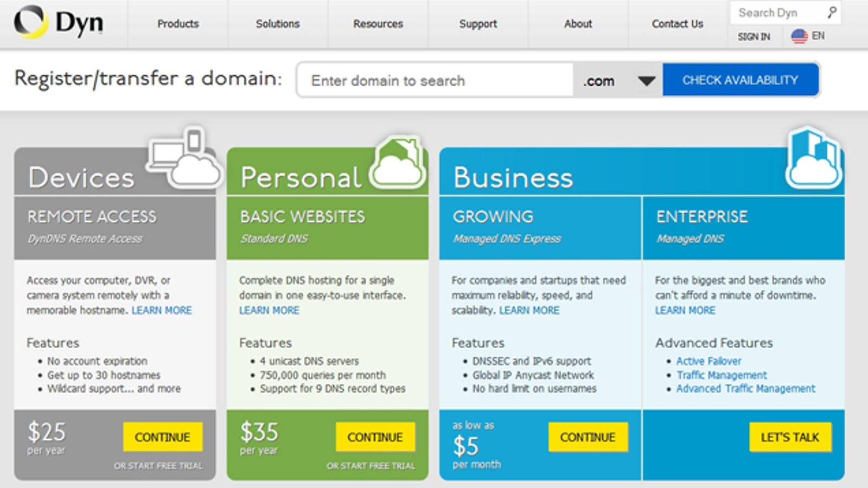Screen dimensions: 868x488
Task: Click the 'Standard DNS' subtitle
Action: [x=274, y=239]
